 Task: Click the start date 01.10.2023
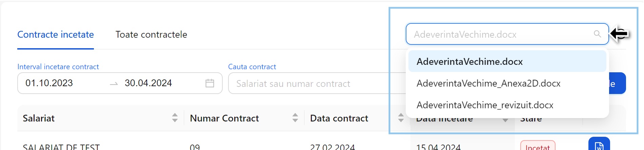point(49,83)
